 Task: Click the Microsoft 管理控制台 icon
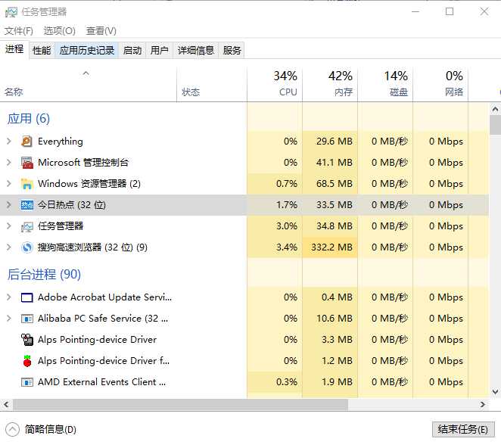click(x=26, y=163)
